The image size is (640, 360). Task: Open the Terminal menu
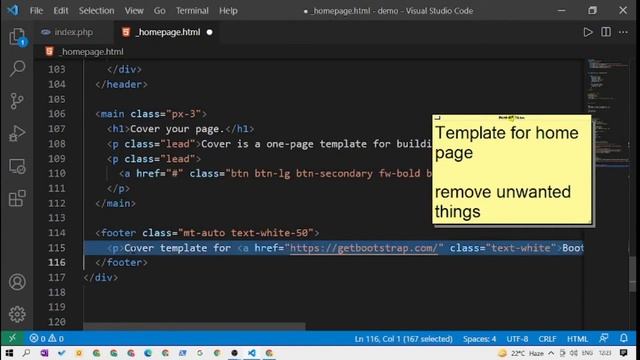tap(192, 11)
